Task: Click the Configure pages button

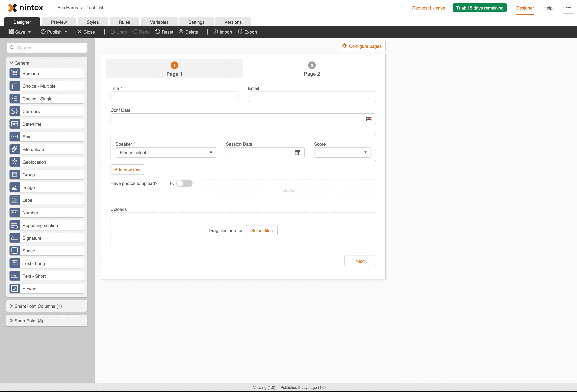Action: click(361, 46)
